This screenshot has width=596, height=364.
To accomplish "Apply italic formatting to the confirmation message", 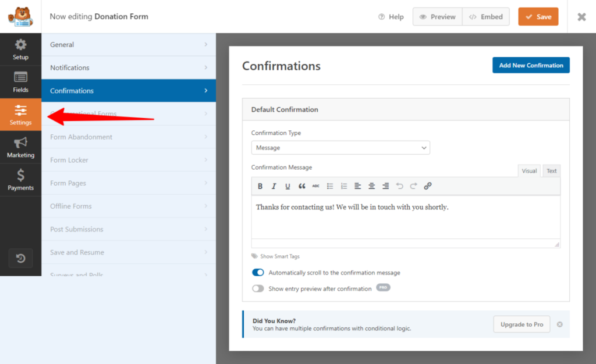I will pos(274,186).
